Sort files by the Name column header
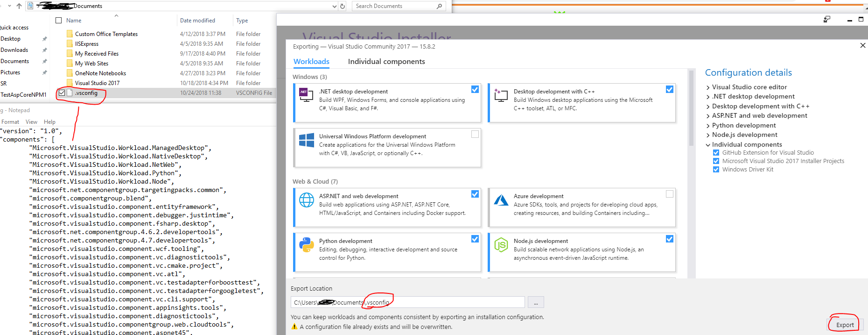The width and height of the screenshot is (868, 335). [74, 21]
